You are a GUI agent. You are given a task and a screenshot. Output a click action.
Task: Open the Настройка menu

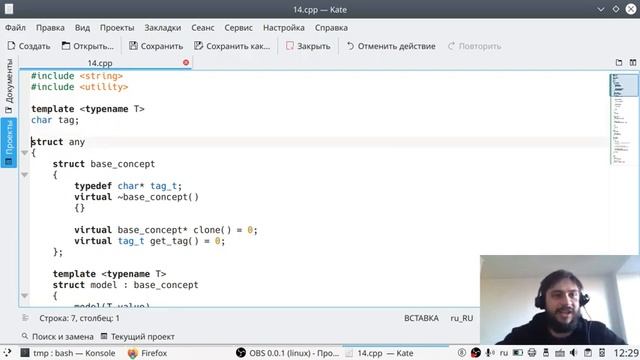(x=284, y=27)
